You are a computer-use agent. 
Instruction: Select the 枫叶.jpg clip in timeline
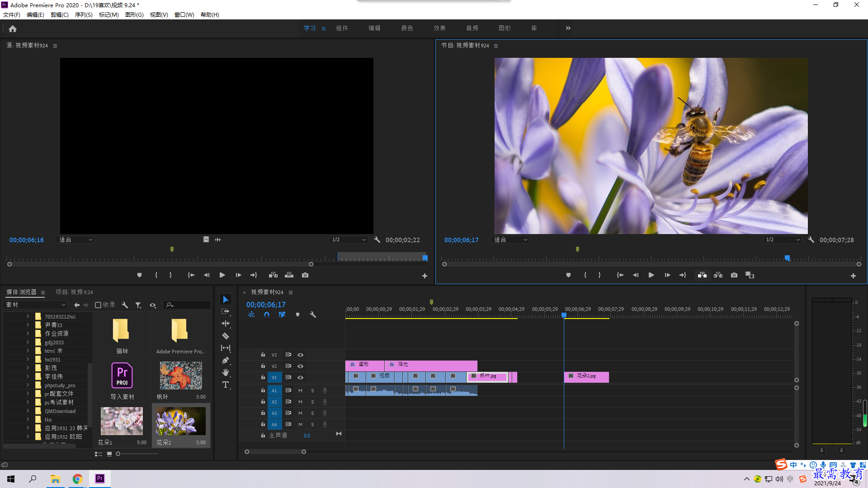pos(488,377)
